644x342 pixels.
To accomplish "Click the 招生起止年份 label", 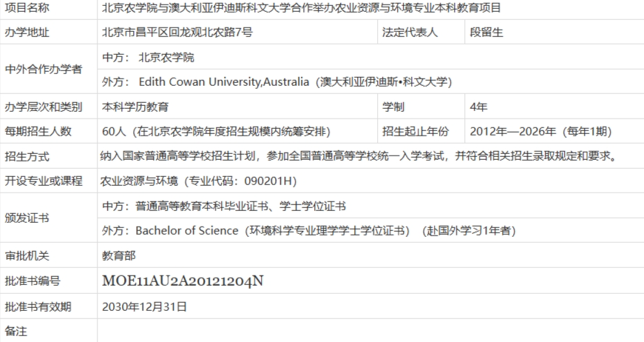I will pyautogui.click(x=416, y=132).
